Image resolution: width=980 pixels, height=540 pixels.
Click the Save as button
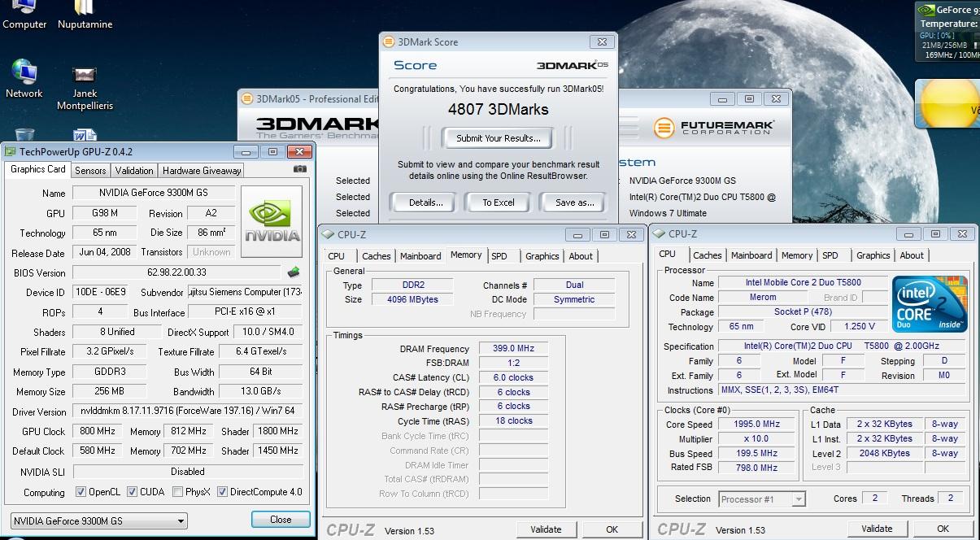574,202
